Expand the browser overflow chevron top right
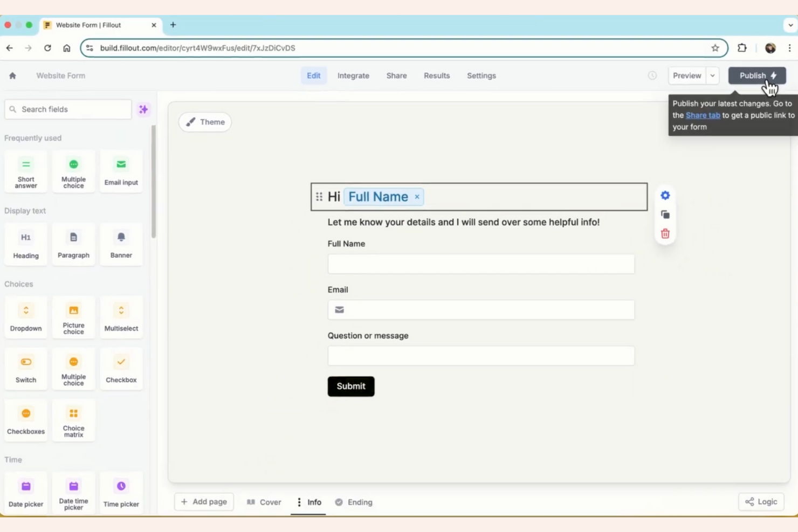The image size is (798, 532). (x=790, y=25)
